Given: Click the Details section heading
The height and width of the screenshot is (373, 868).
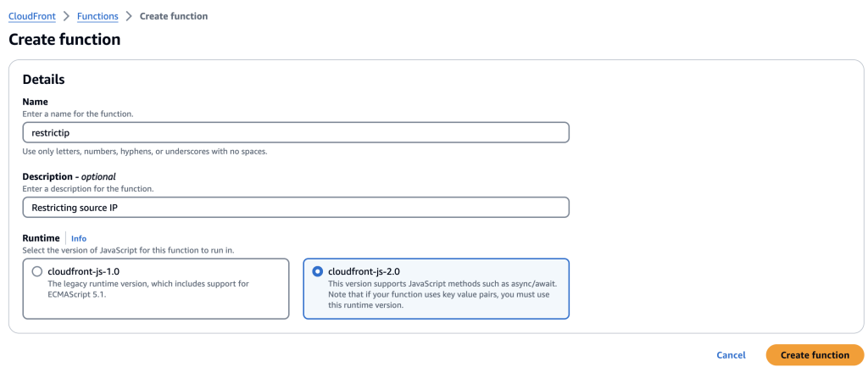Looking at the screenshot, I should click(x=43, y=80).
